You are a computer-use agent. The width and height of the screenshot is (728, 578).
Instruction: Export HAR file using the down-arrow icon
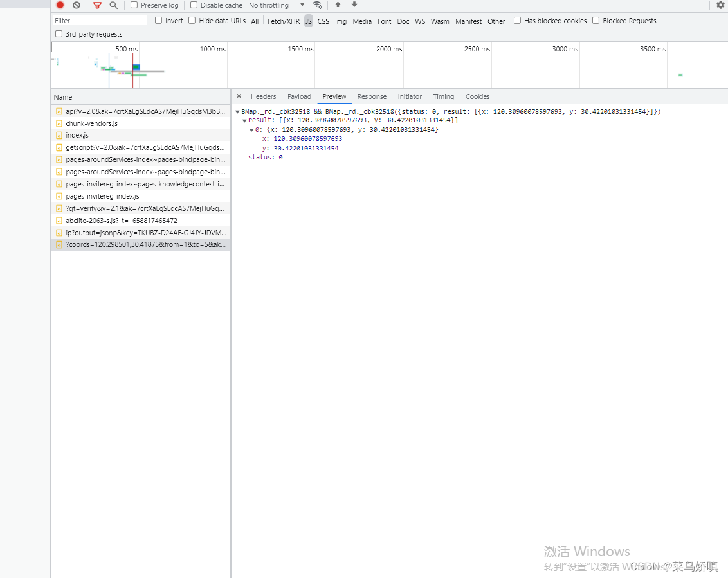point(352,5)
